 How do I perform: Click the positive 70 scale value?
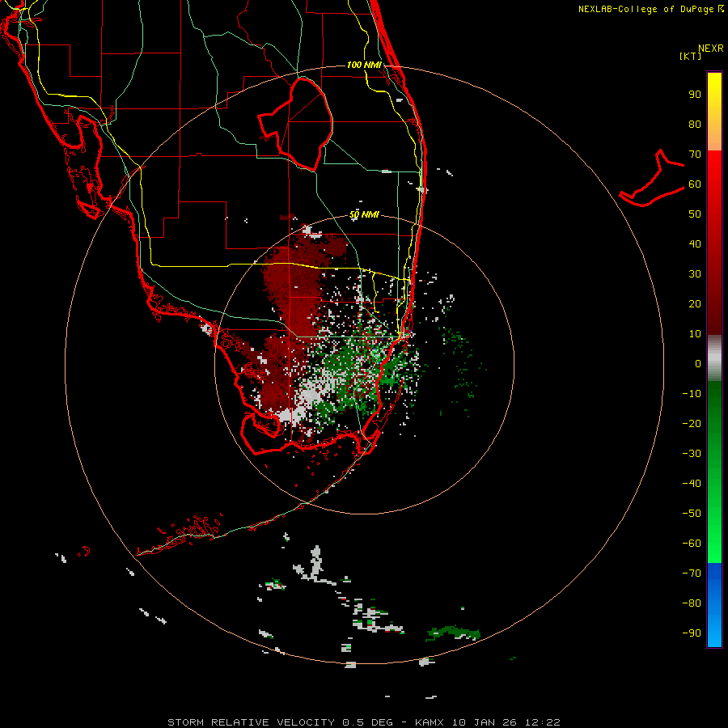(695, 154)
